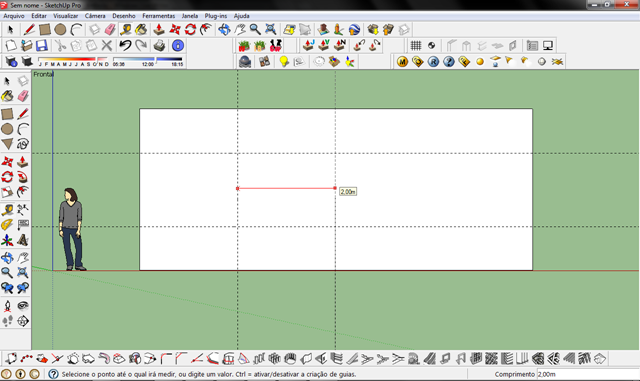The height and width of the screenshot is (381, 640).
Task: Select the Tape Measure tool in left toolbar
Action: pyautogui.click(x=7, y=210)
